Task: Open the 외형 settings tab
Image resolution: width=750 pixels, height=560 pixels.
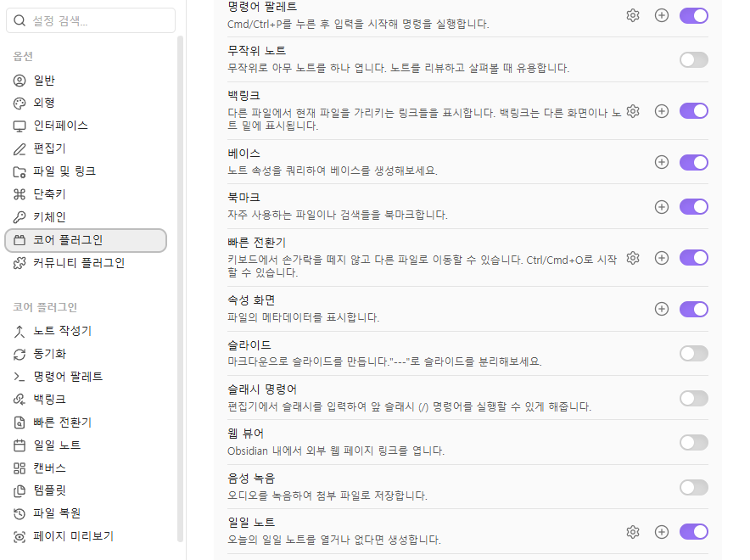Action: 86,103
